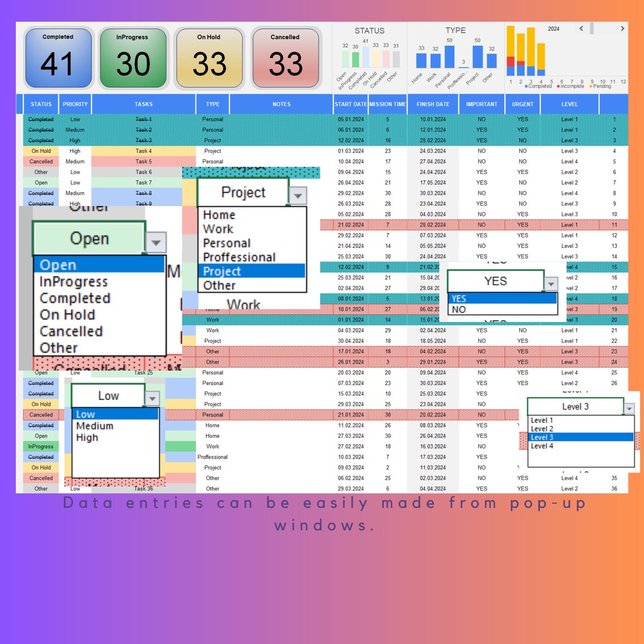The height and width of the screenshot is (644, 644).
Task: Select Project from the TYPE dropdown list
Action: tap(222, 271)
